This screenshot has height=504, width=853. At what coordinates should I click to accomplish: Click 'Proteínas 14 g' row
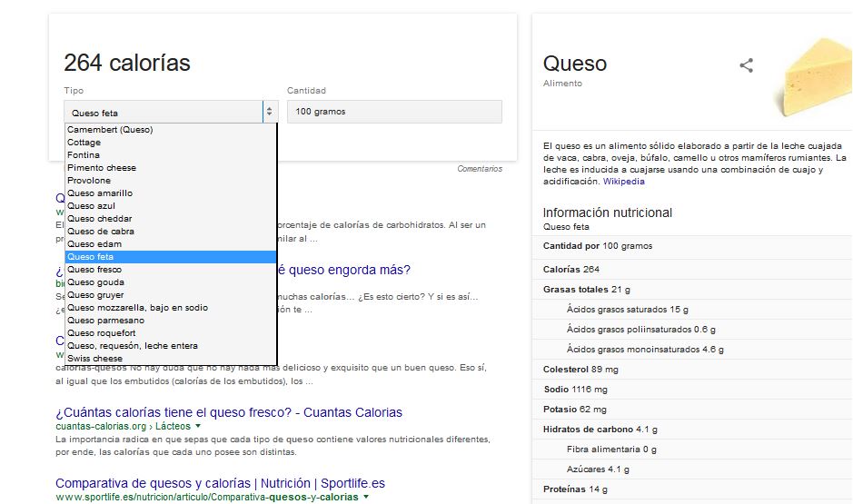pos(692,489)
